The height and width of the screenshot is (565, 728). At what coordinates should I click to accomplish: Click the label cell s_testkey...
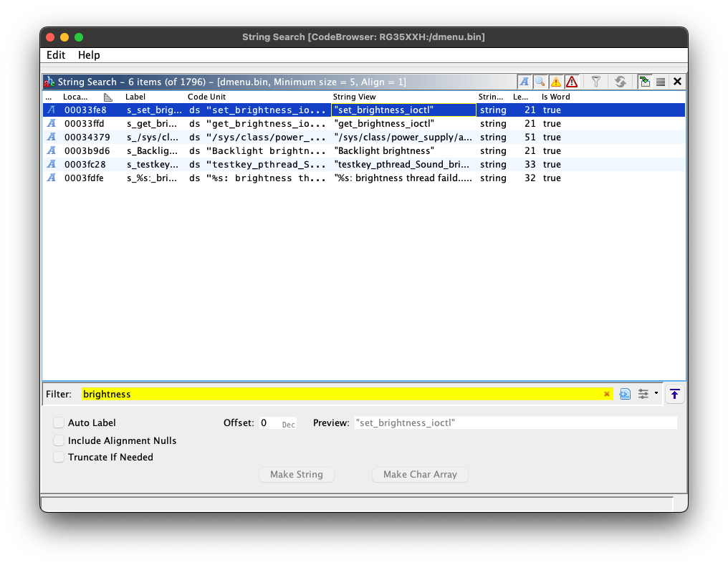pyautogui.click(x=153, y=164)
